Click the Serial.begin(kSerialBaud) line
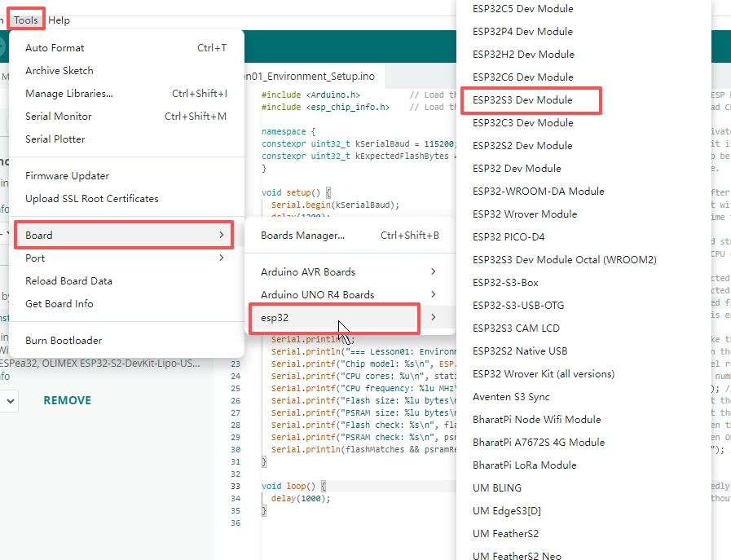This screenshot has width=731, height=560. coord(335,205)
